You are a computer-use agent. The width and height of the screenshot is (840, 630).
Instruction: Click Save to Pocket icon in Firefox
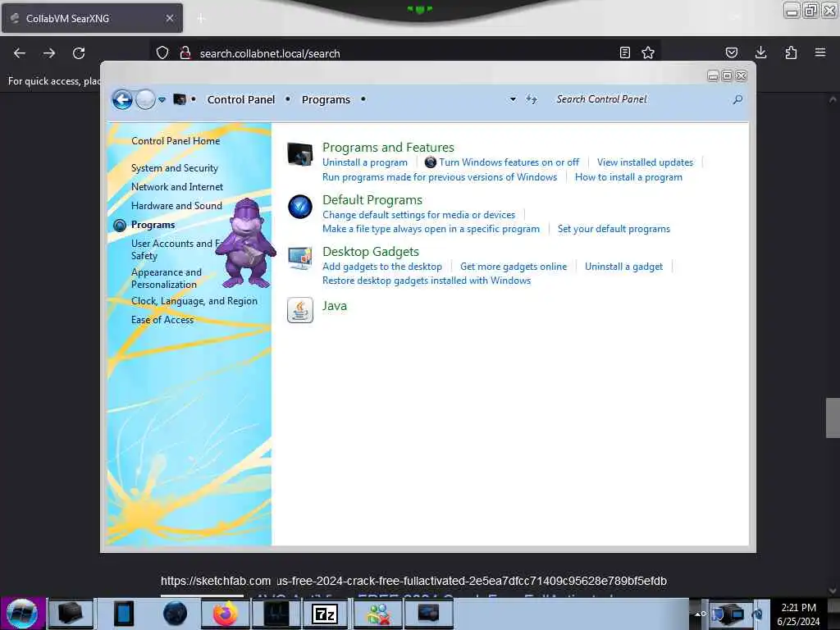731,53
